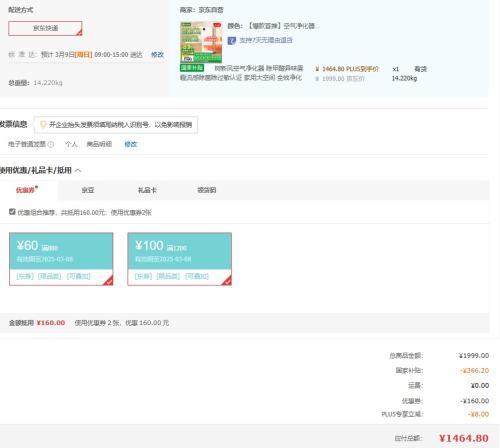Switch to the 领货码 tab

(206, 190)
